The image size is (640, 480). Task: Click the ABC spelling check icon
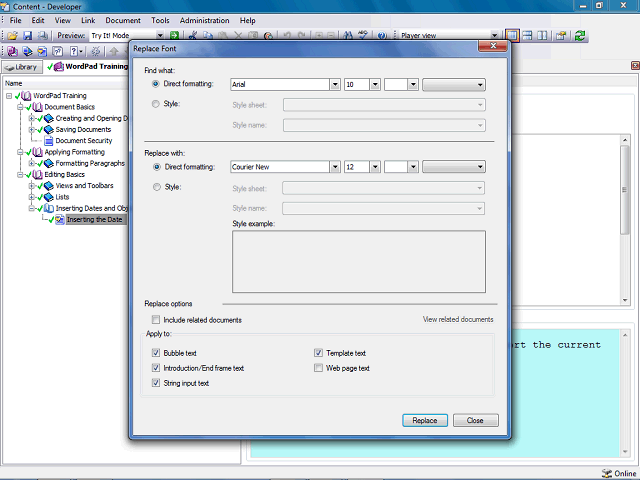pyautogui.click(x=363, y=36)
